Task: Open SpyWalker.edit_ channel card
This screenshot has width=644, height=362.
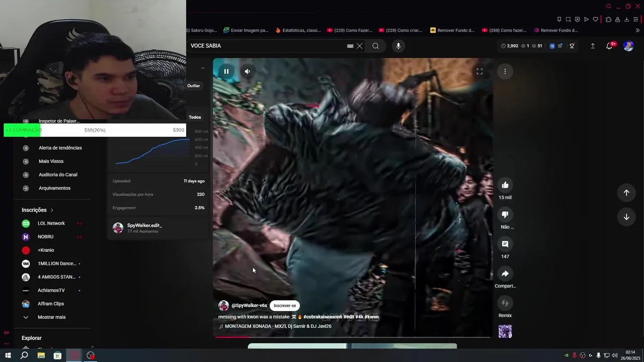Action: [158, 228]
